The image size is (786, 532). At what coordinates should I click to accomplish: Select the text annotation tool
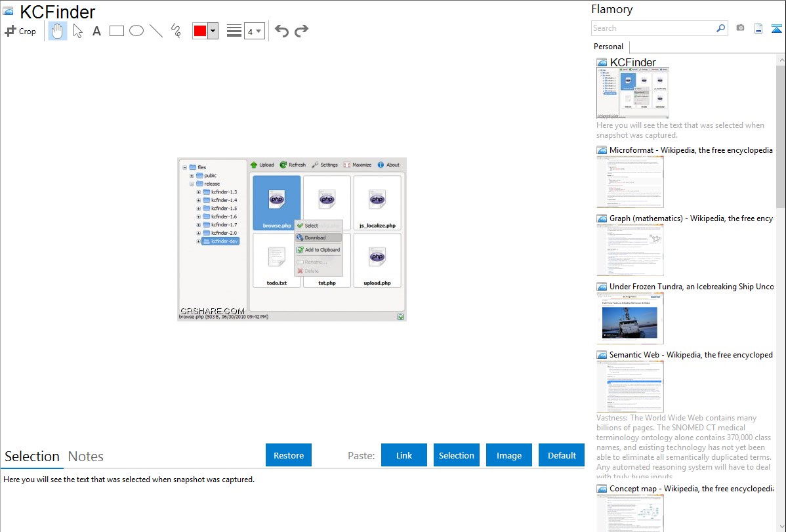click(x=96, y=31)
